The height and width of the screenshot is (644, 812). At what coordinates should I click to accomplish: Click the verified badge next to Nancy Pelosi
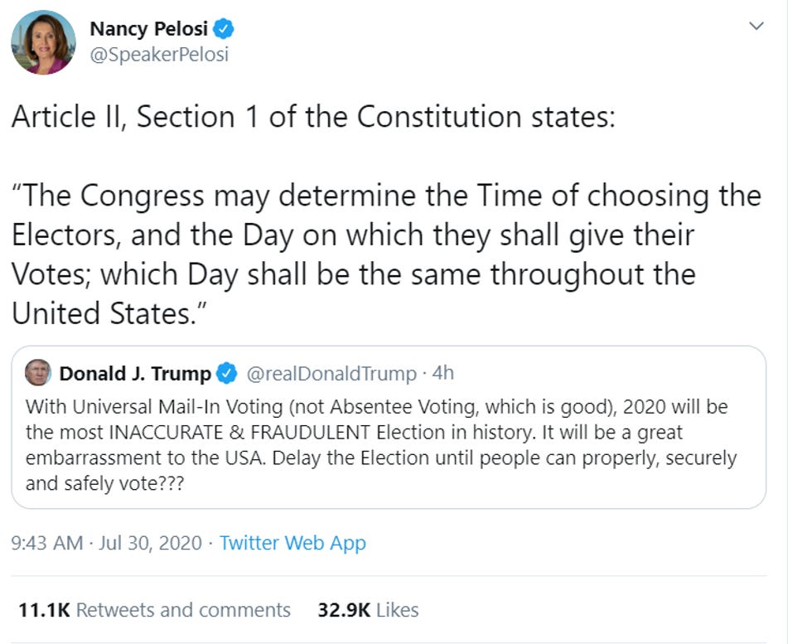click(222, 27)
